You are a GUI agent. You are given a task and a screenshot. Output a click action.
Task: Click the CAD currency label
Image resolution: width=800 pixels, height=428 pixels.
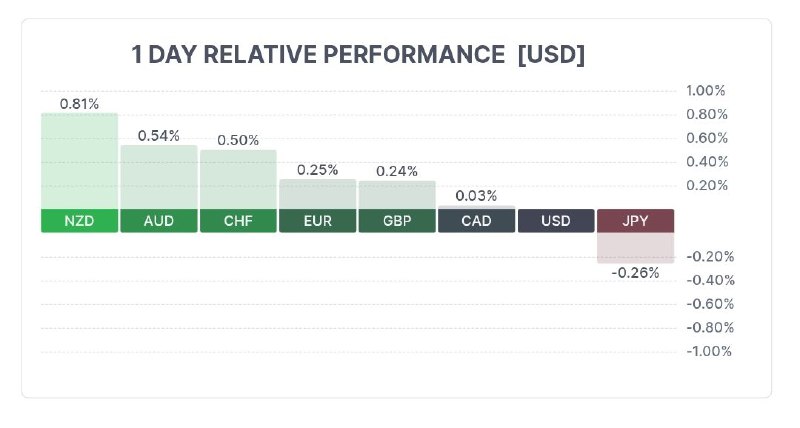[477, 221]
